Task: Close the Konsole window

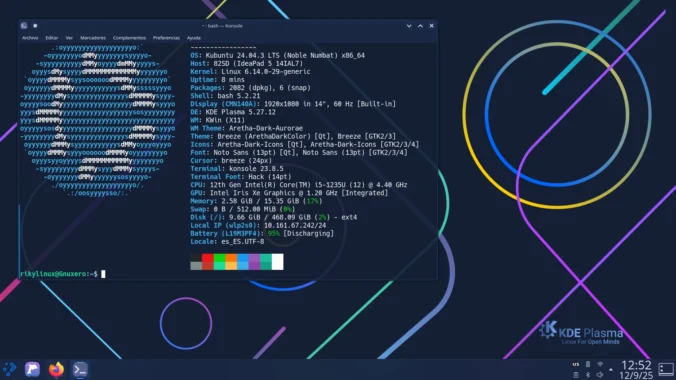Action: tap(431, 26)
